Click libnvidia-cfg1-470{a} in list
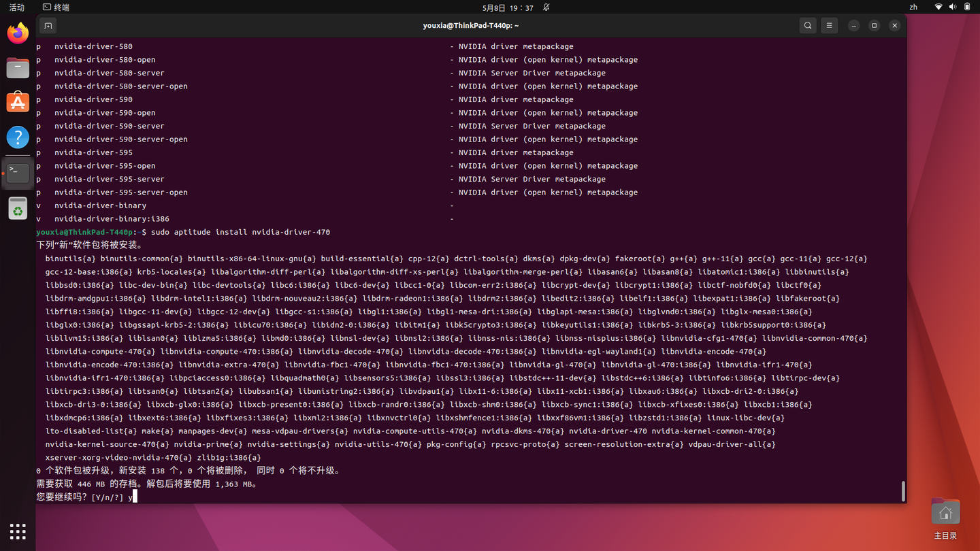980x551 pixels. click(x=708, y=338)
